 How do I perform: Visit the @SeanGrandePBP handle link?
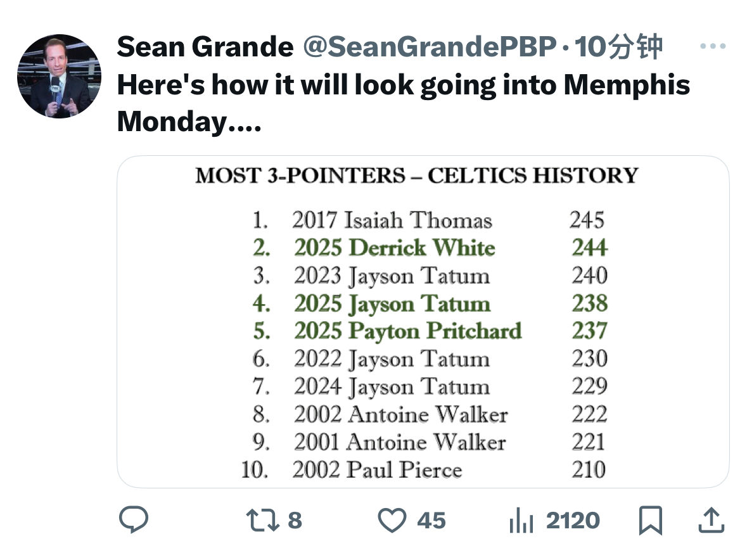coord(430,47)
